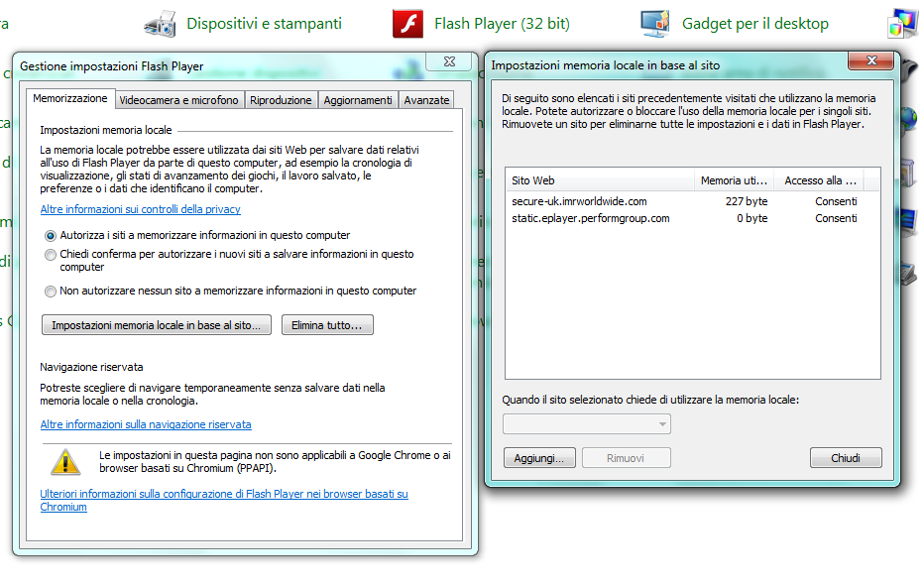
Task: Close the 'Impostazioni memoria locale in base al sito' dialog
Action: 872,60
